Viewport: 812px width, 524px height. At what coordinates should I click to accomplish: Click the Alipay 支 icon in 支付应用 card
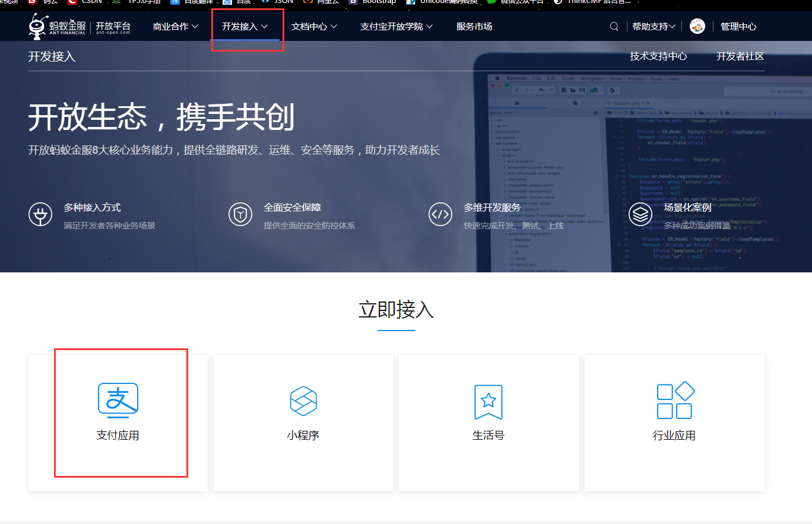[118, 401]
